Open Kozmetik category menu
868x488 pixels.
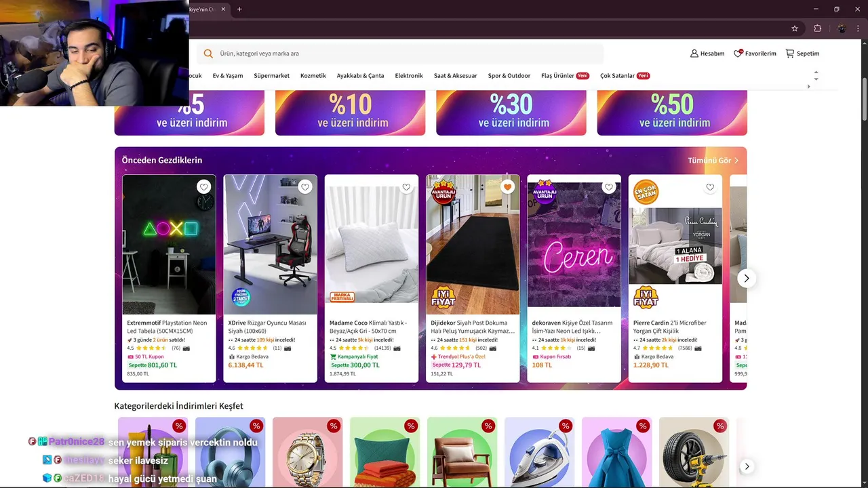(x=313, y=76)
